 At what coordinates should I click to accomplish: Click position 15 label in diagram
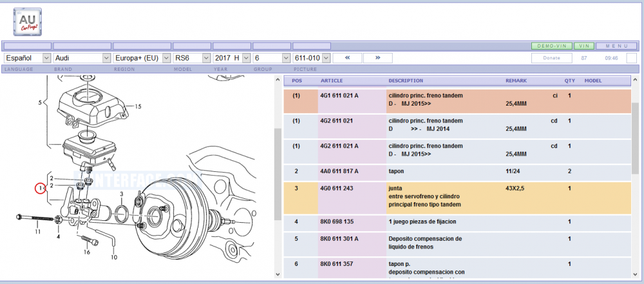pos(138,106)
